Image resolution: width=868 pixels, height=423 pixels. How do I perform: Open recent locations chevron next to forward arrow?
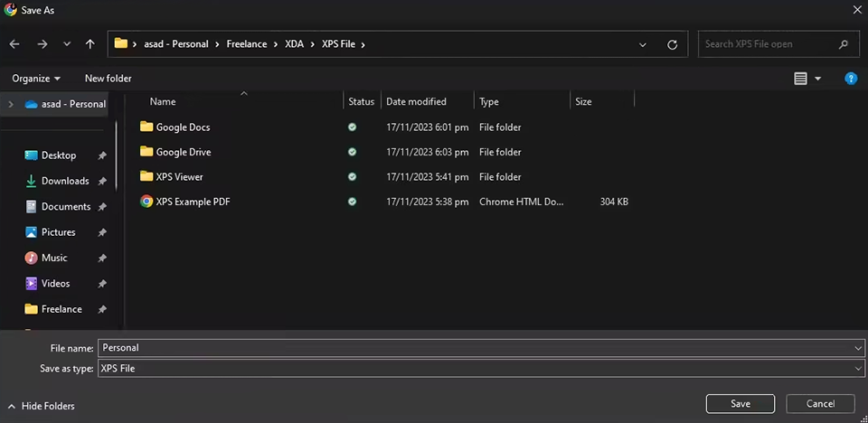tap(67, 44)
